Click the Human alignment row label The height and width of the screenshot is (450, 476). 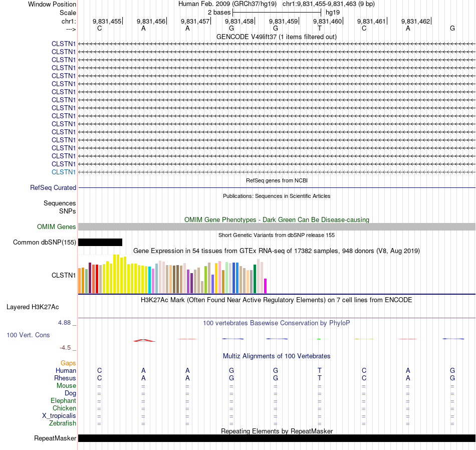[x=66, y=370]
